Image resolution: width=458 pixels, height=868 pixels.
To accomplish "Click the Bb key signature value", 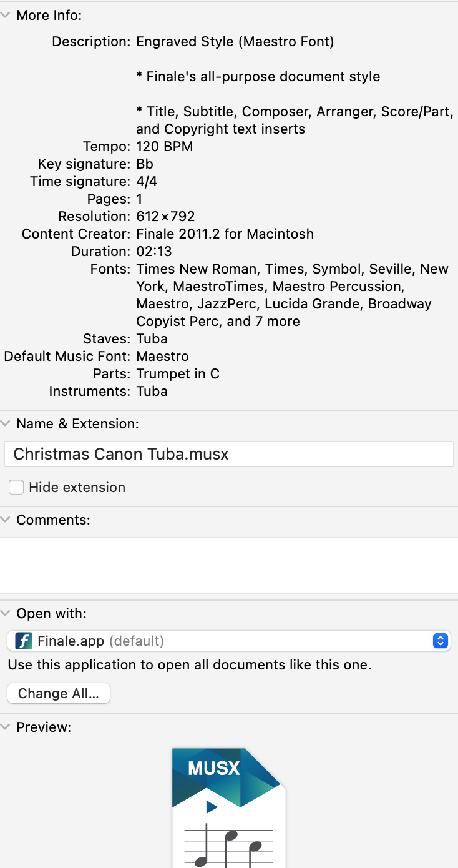I will [145, 164].
